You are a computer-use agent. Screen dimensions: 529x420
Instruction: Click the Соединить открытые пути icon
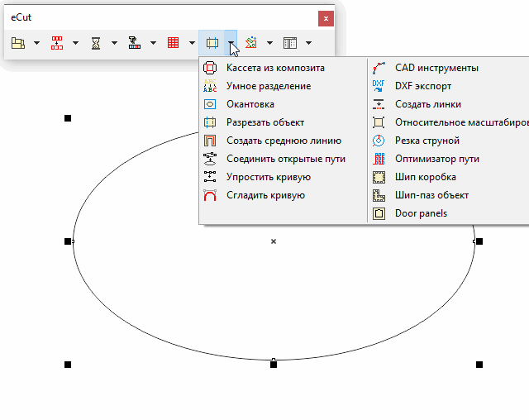coord(210,159)
